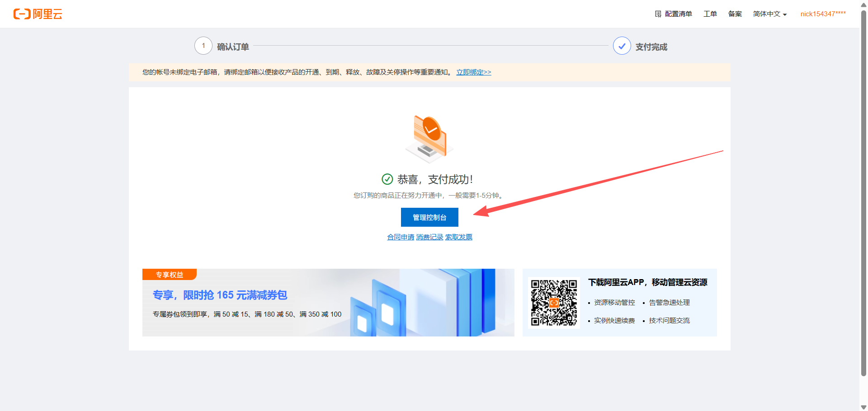Click the scrollbar down arrow

point(863,407)
